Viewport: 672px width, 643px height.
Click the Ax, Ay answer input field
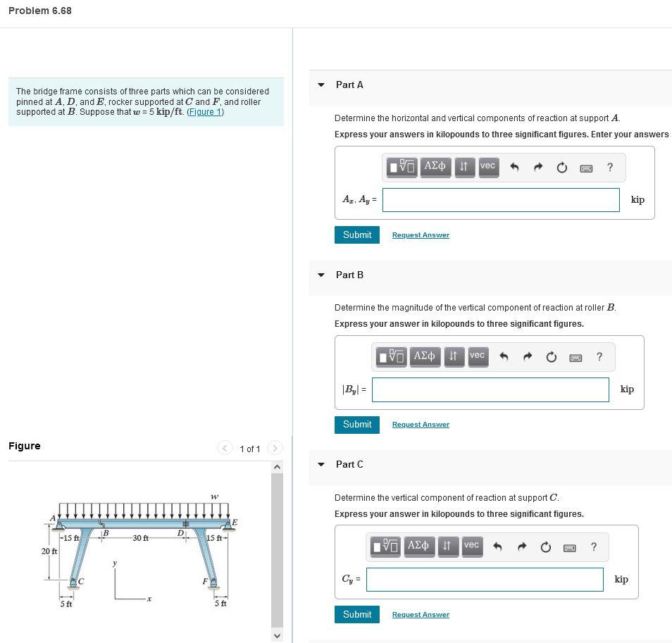501,200
